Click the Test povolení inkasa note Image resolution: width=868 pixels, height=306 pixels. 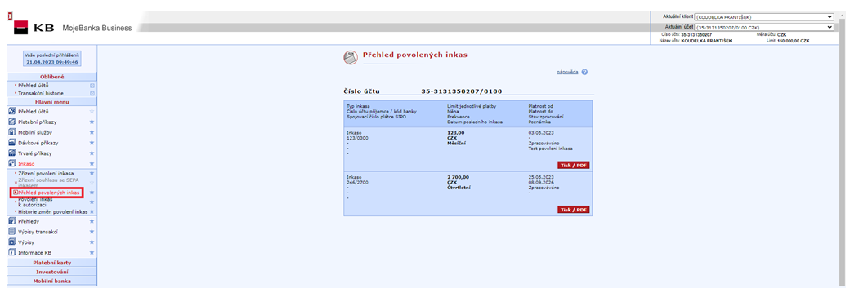pos(550,149)
